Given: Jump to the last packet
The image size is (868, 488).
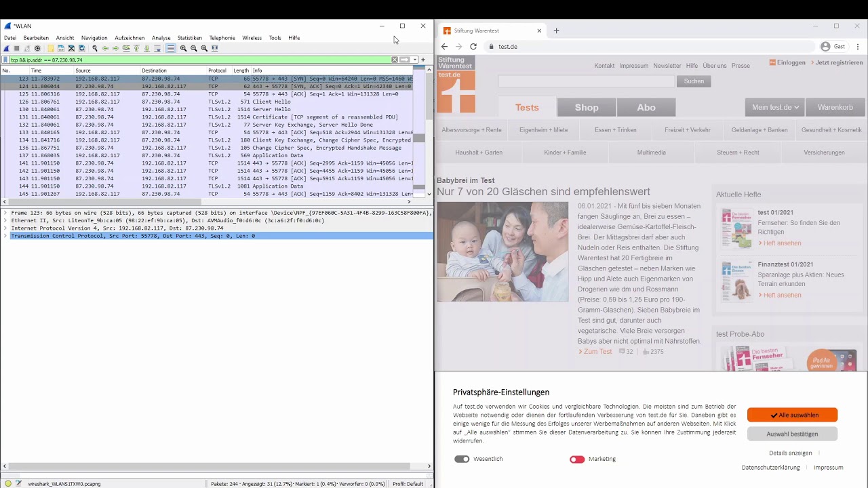Looking at the screenshot, I should [146, 48].
